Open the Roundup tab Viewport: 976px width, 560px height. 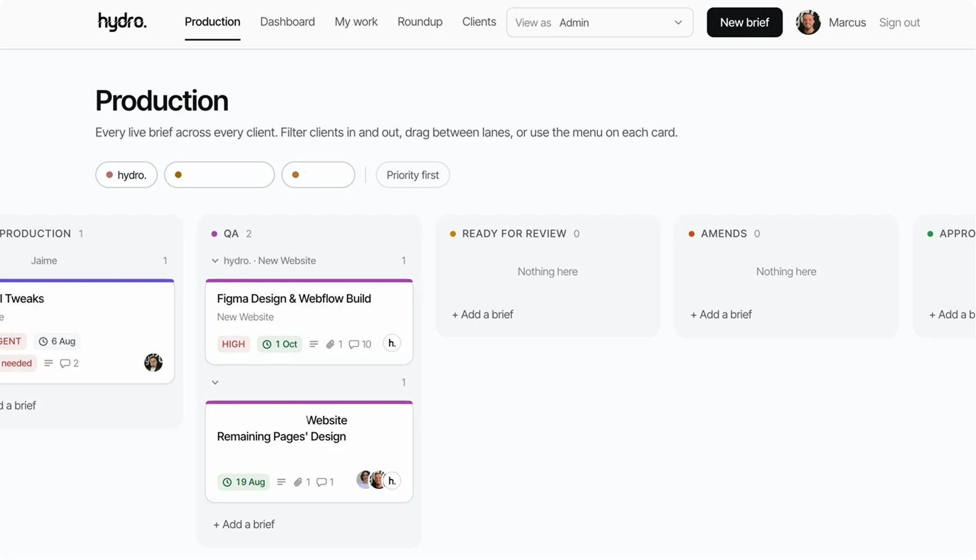point(420,22)
